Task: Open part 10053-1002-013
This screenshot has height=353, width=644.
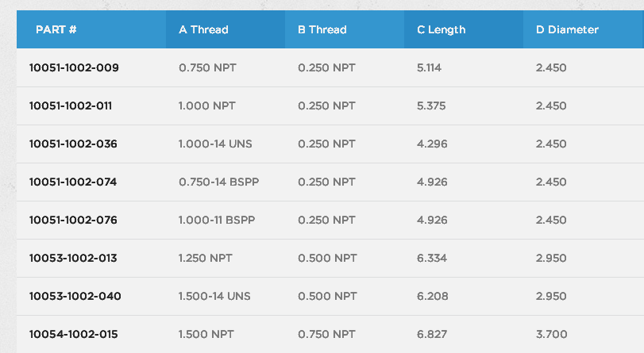Action: click(x=73, y=258)
